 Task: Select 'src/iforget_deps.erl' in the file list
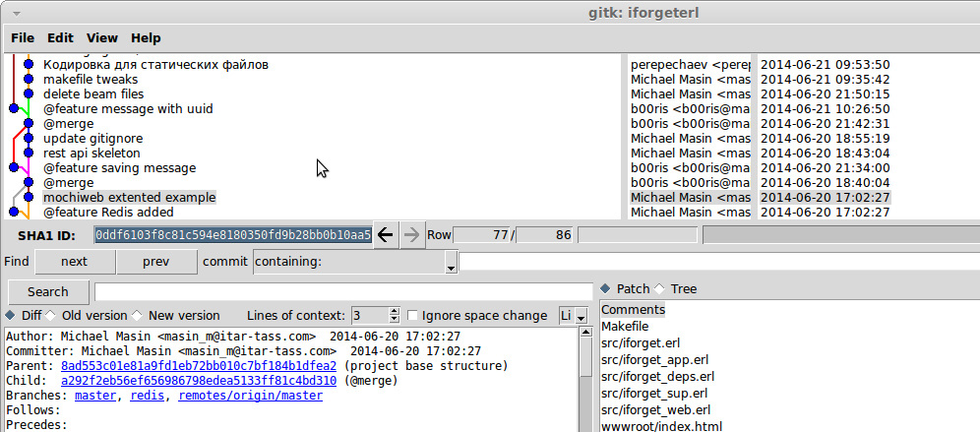(x=657, y=376)
